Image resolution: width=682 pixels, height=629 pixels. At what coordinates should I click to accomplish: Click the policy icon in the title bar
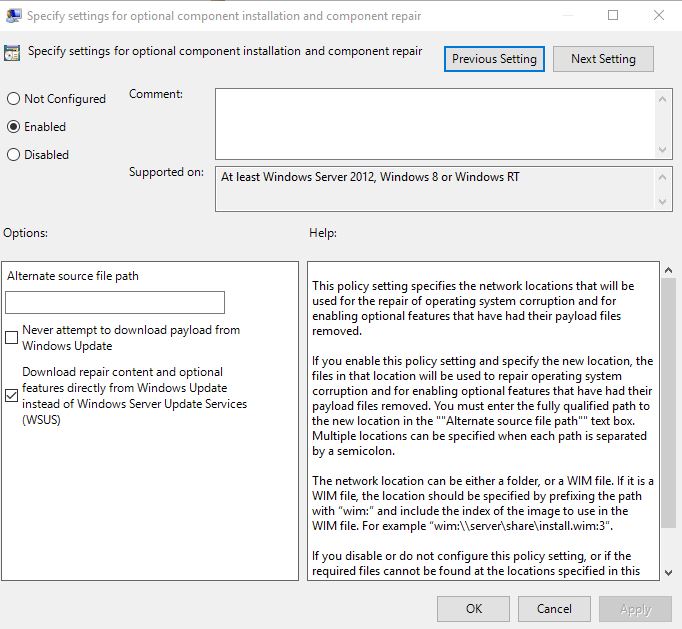click(13, 16)
